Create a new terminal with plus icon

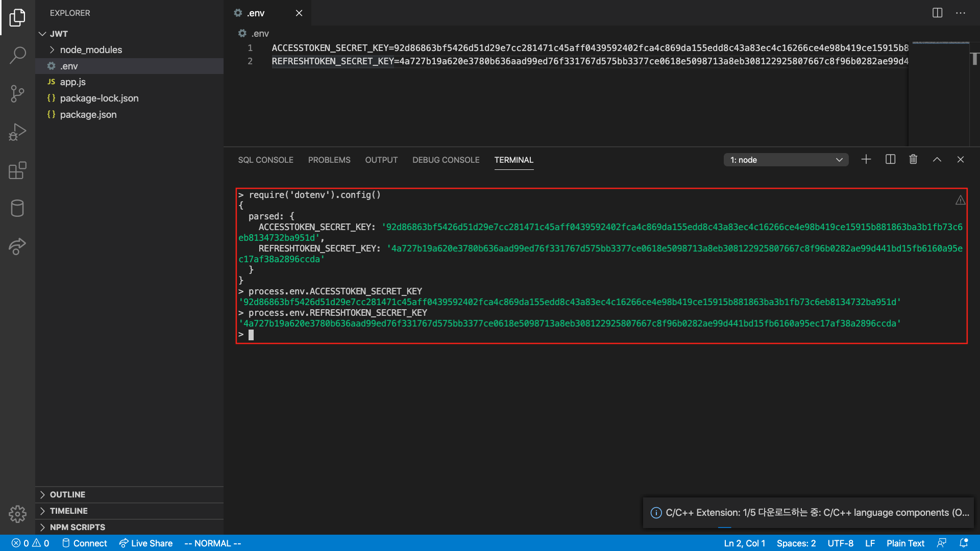point(866,160)
